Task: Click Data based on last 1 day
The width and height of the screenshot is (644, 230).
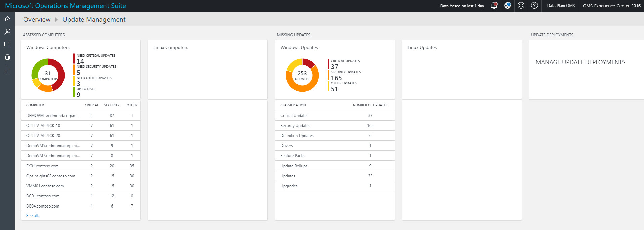Action: click(x=462, y=6)
